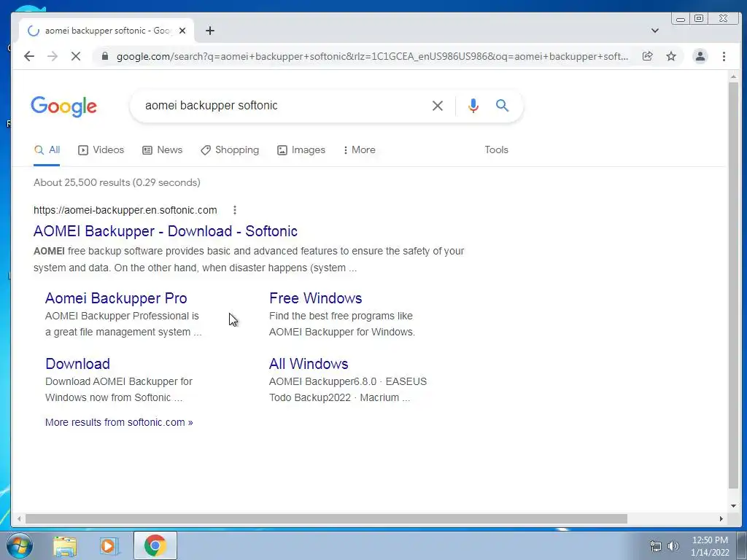Click in the Google search field
747x560 pixels.
pyautogui.click(x=281, y=106)
